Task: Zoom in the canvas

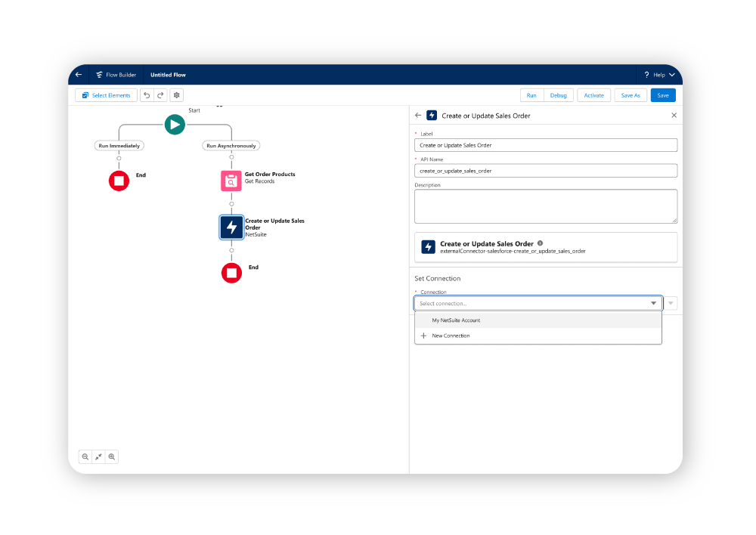Action: pyautogui.click(x=112, y=457)
